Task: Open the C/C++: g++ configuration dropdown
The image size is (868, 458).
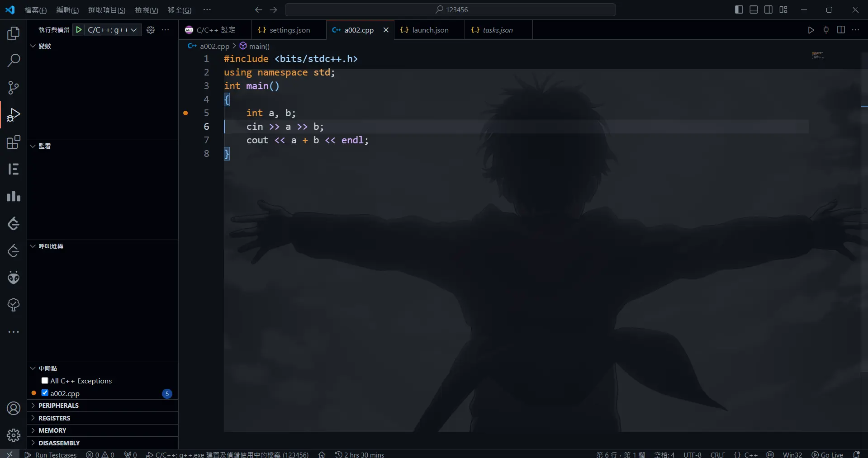Action: click(x=112, y=30)
